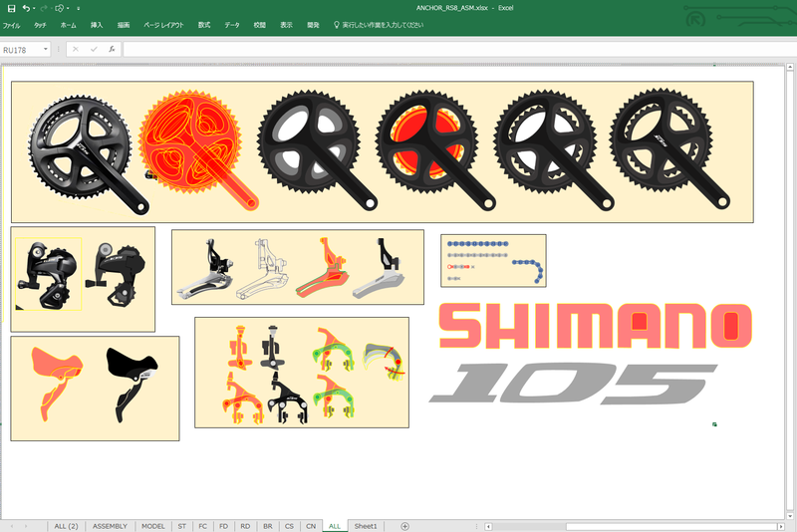Undo the last action

[x=26, y=8]
